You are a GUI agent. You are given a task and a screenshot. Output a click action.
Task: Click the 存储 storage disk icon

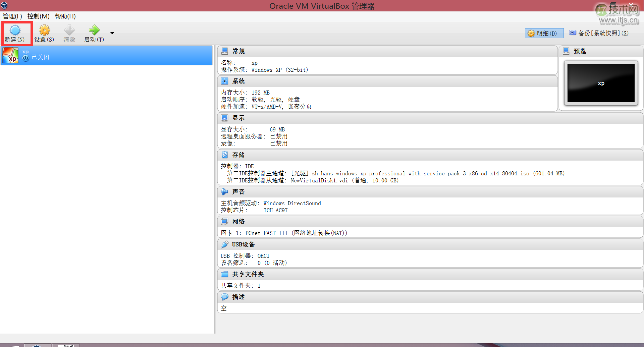(225, 155)
